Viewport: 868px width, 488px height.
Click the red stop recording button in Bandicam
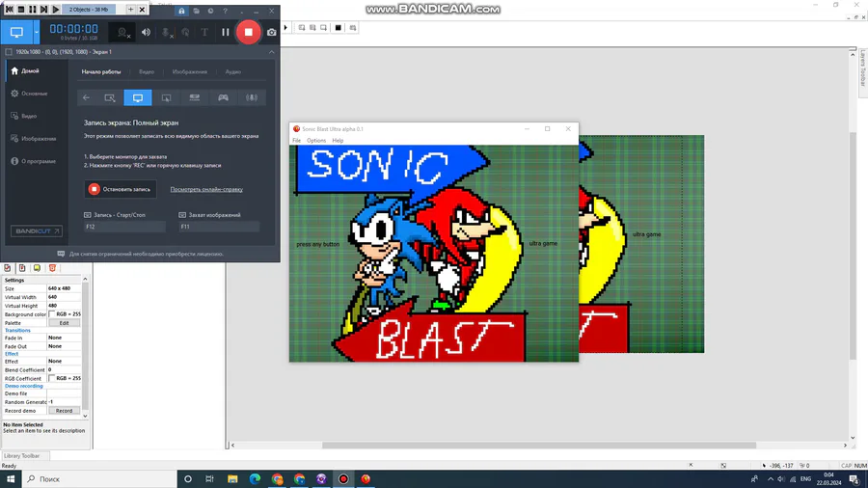coord(249,32)
